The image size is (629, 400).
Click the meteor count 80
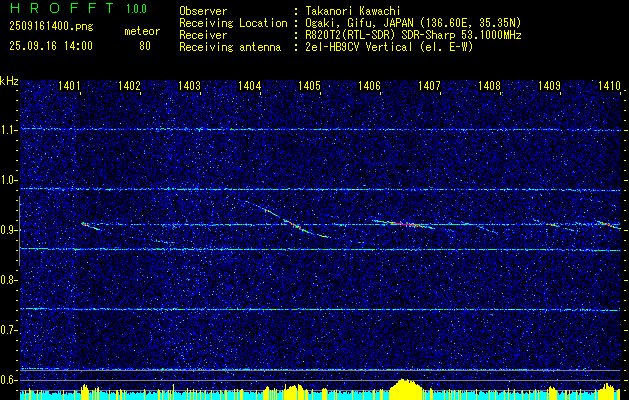click(145, 46)
